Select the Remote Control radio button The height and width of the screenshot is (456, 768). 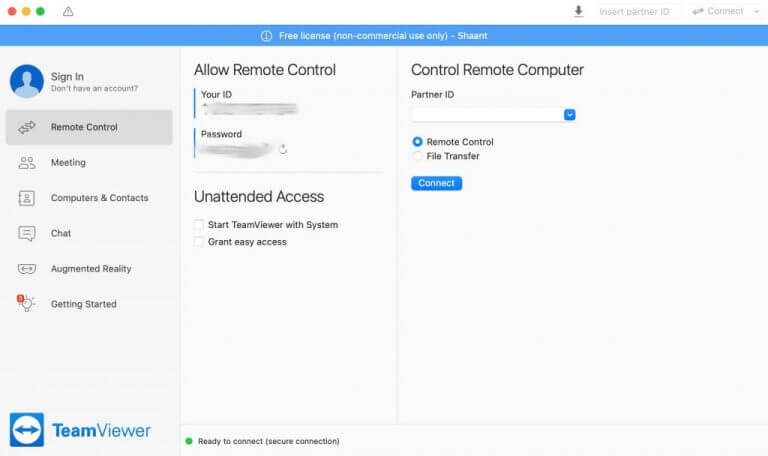[417, 142]
